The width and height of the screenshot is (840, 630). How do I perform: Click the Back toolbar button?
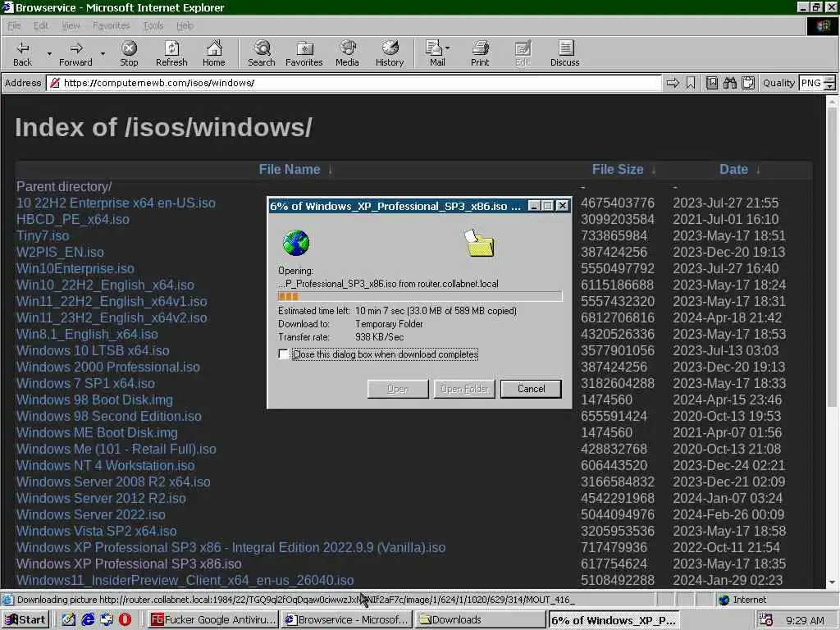tap(22, 53)
